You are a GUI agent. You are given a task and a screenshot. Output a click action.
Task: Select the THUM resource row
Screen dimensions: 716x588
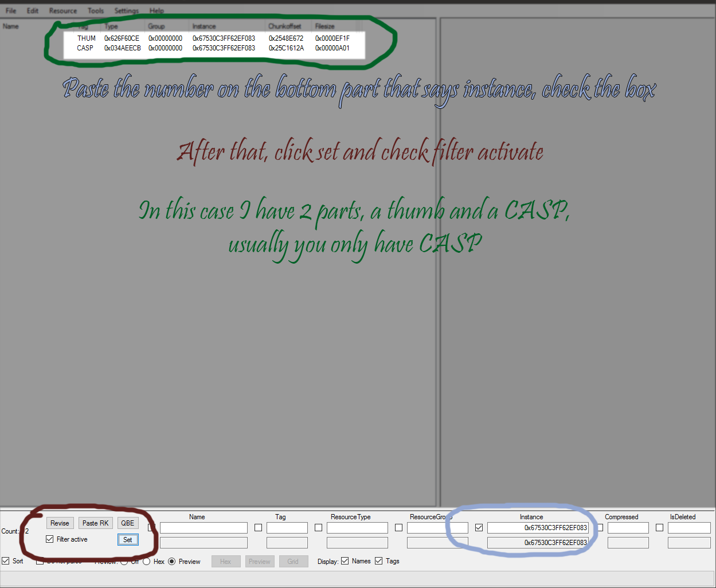tap(213, 38)
